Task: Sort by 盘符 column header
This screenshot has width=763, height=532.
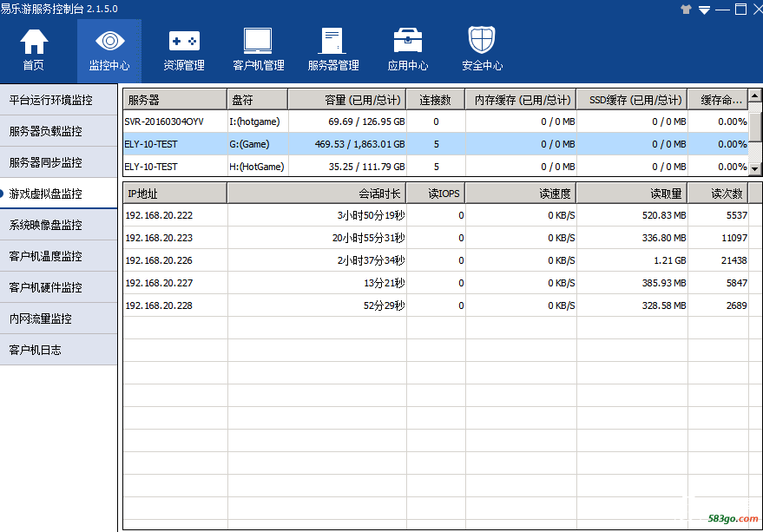Action: (x=258, y=100)
